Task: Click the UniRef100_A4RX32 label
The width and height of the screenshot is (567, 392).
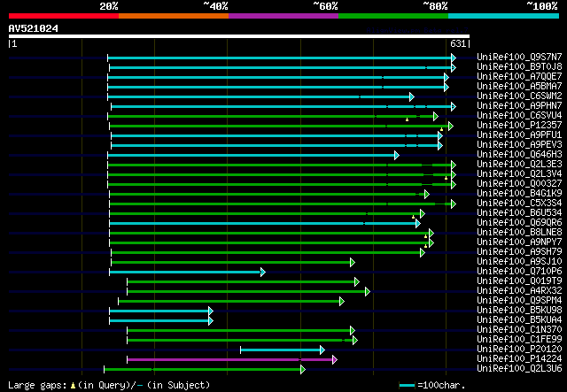Action: click(x=519, y=291)
